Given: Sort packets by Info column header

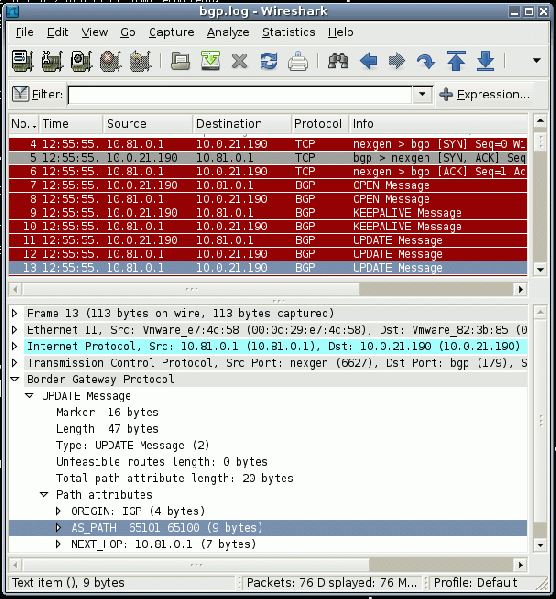Looking at the screenshot, I should click(x=438, y=124).
